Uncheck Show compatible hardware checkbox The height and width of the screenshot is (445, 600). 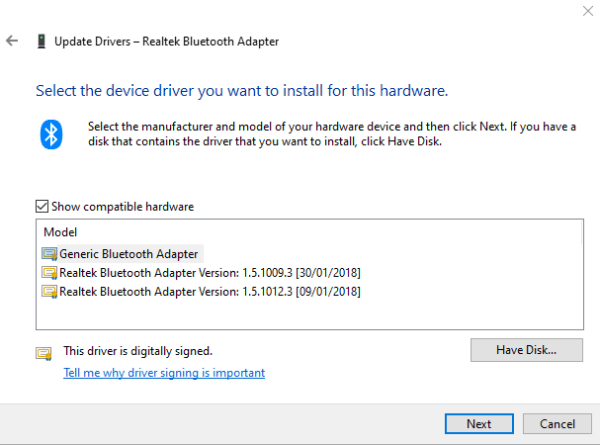tap(42, 206)
